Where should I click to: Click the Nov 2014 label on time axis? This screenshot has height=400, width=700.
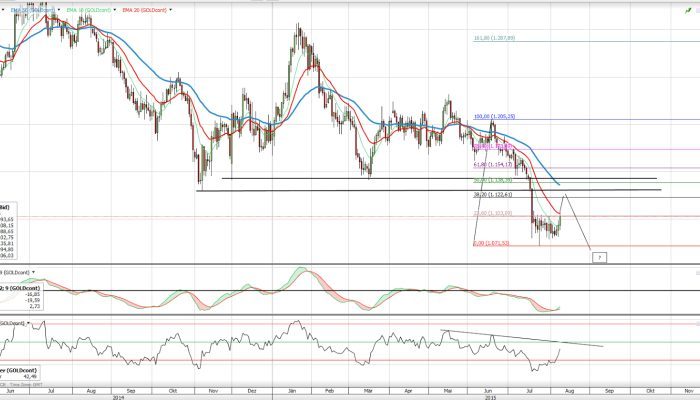coord(212,391)
